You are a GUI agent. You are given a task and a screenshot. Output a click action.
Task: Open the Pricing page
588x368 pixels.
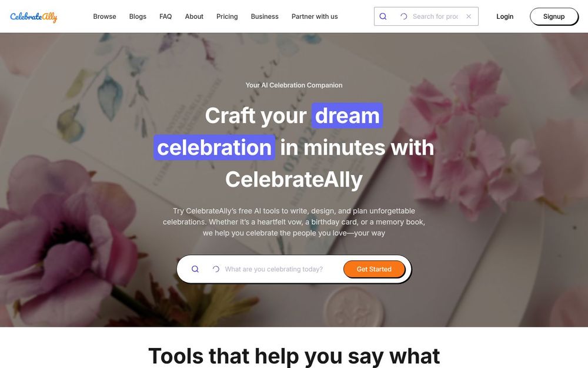coord(227,16)
